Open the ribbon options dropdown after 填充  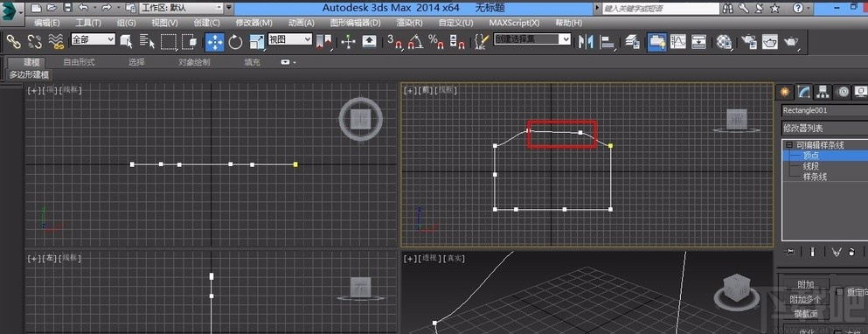[288, 63]
